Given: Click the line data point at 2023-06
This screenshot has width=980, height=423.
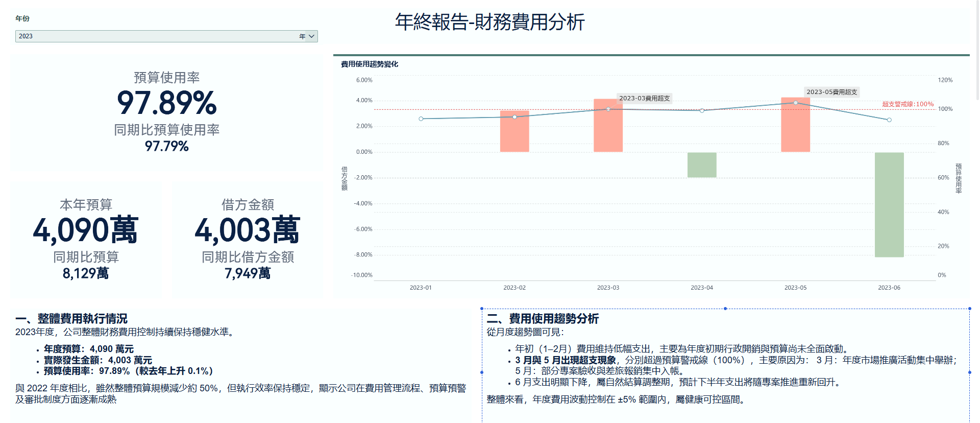Looking at the screenshot, I should click(889, 120).
